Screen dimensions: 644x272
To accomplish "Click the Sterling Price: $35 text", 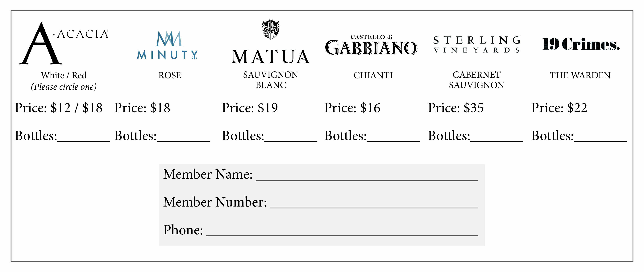I will point(456,108).
